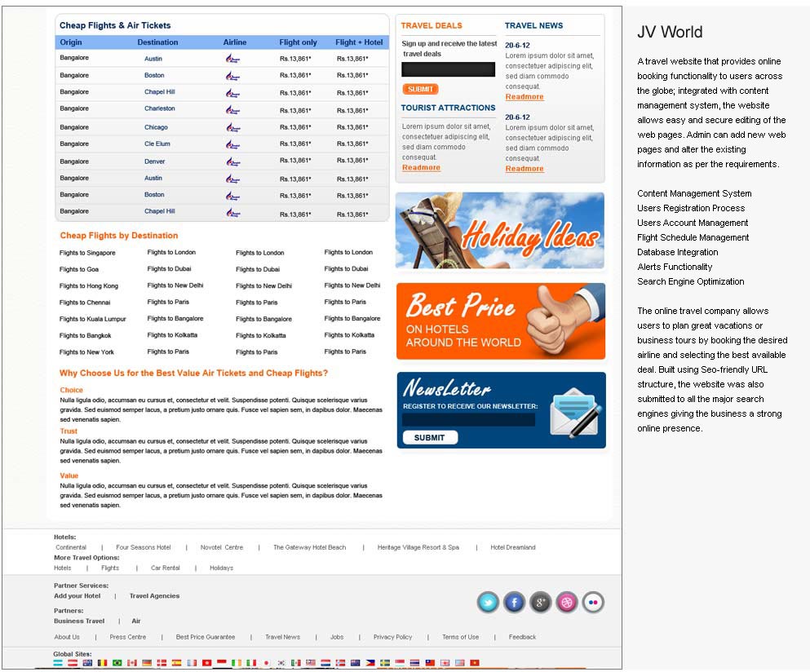Open Flights to Kuala Lumpur link
The image size is (810, 672).
click(92, 319)
